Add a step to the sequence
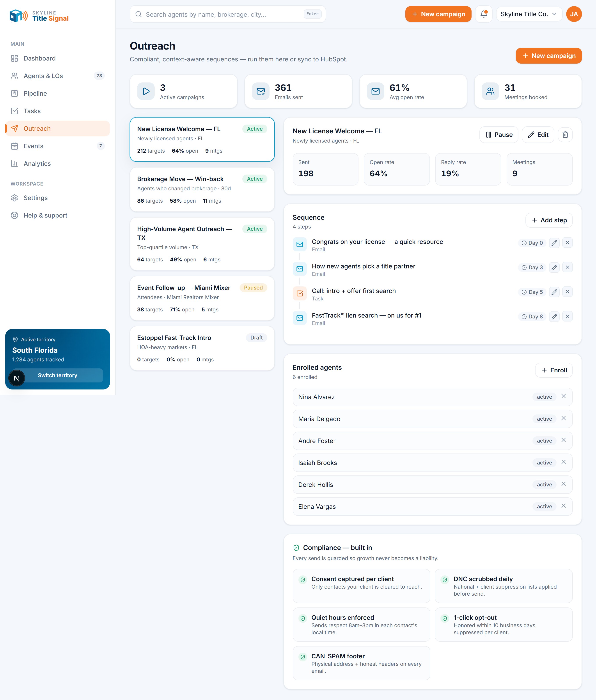The width and height of the screenshot is (596, 700). click(549, 220)
